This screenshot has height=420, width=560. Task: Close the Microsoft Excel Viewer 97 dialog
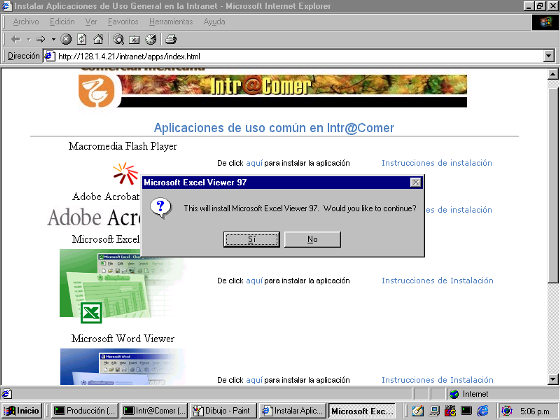(x=415, y=182)
